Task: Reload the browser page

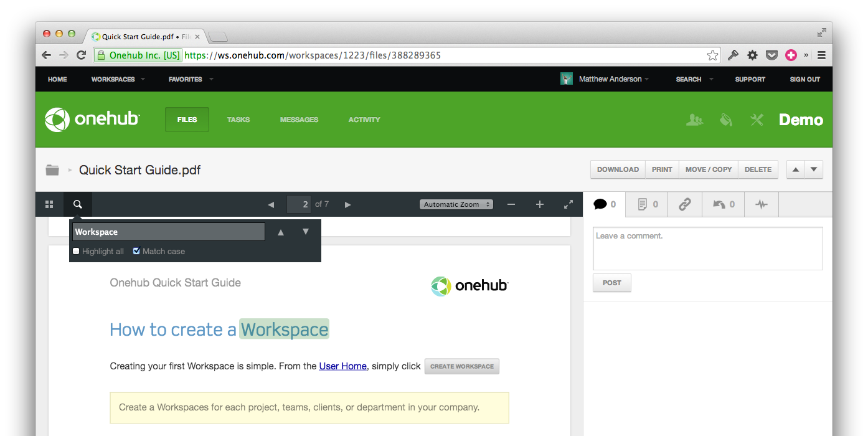Action: [x=81, y=55]
